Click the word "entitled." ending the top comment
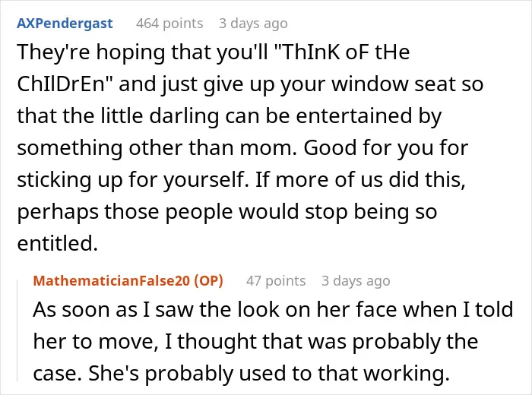532x395 pixels. click(x=57, y=243)
